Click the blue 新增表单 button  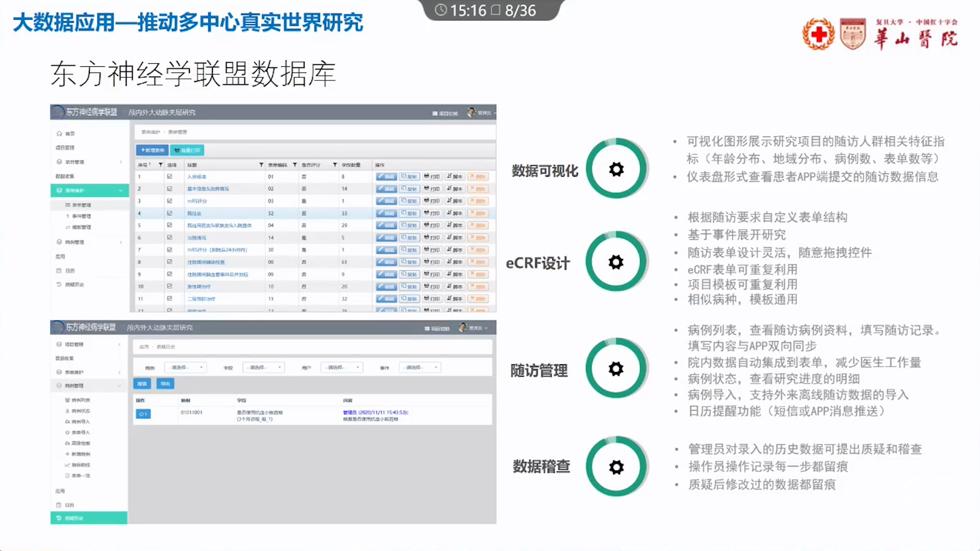pyautogui.click(x=152, y=150)
